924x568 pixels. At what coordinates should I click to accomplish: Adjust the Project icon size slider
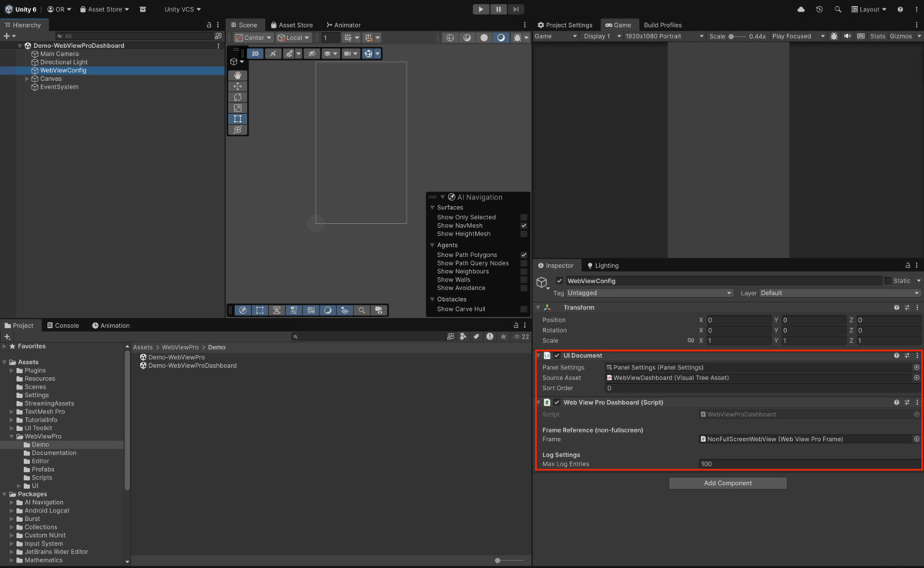[x=511, y=560]
